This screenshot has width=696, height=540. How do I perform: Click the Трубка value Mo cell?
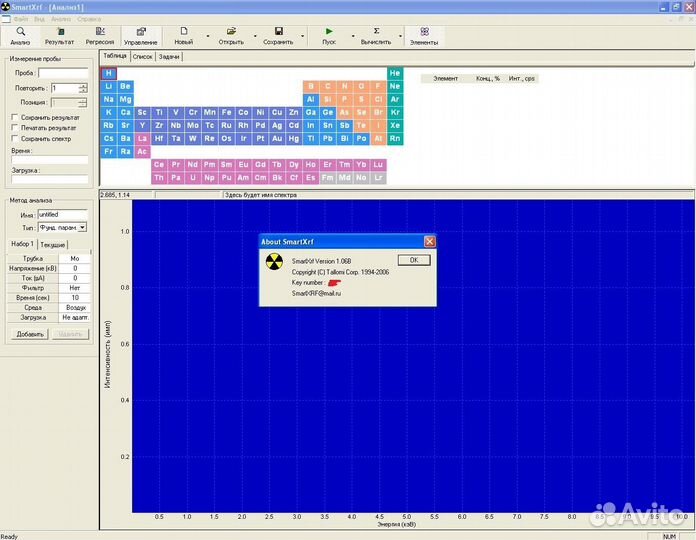[75, 258]
